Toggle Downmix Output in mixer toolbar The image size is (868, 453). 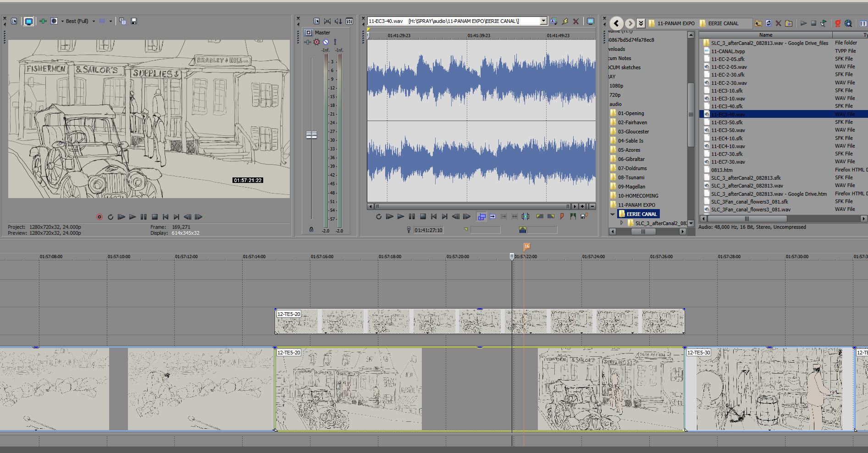pos(327,21)
